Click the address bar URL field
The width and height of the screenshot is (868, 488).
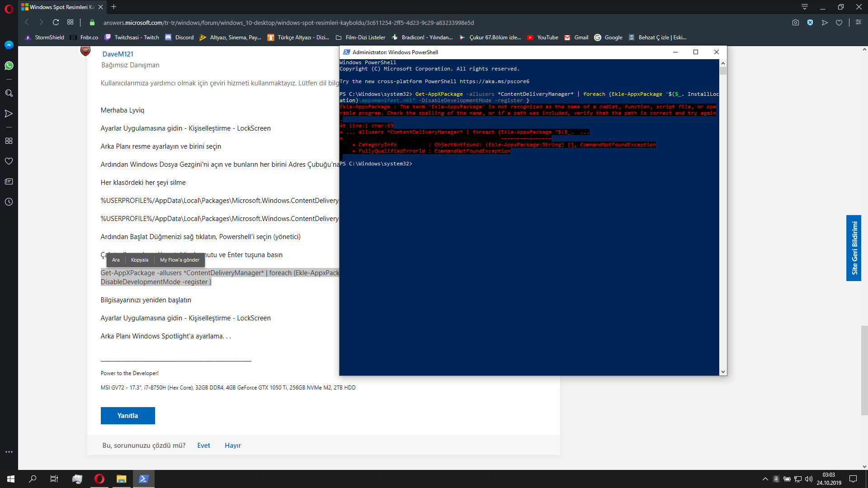coord(289,23)
